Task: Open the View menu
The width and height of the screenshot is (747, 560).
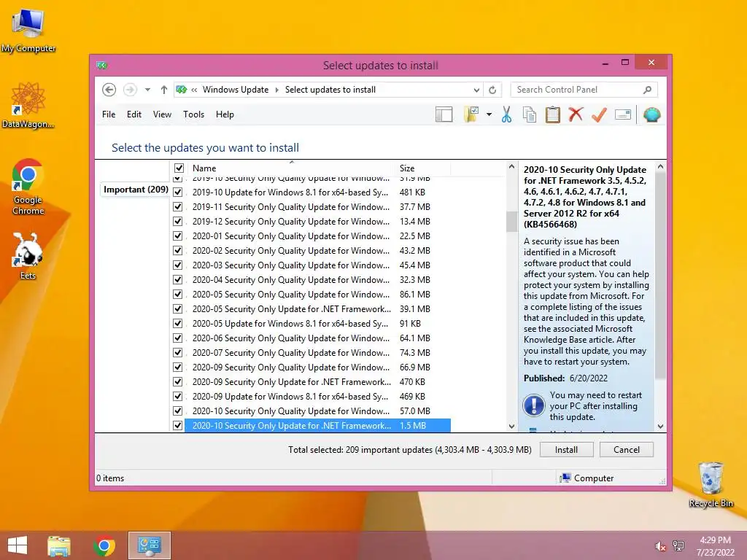Action: [x=162, y=114]
